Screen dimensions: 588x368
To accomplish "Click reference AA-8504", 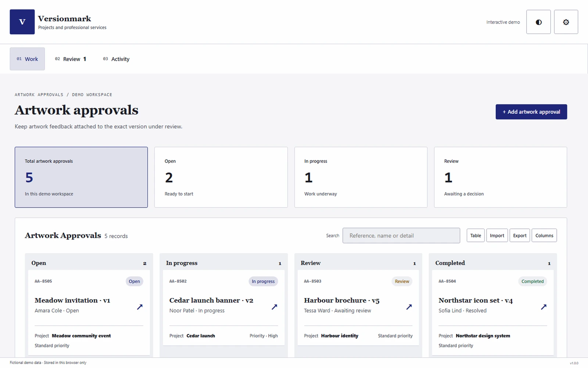I will coord(447,281).
